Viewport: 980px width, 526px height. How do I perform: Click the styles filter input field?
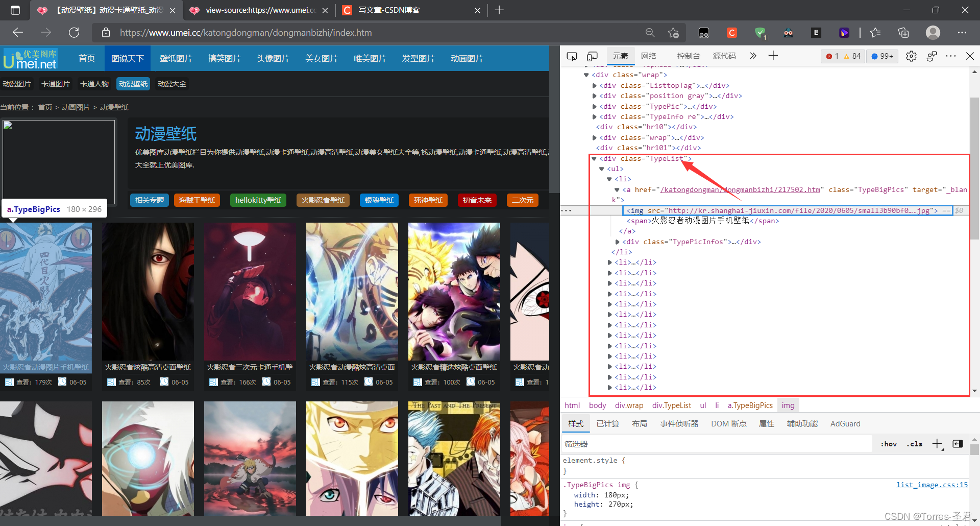tap(717, 444)
